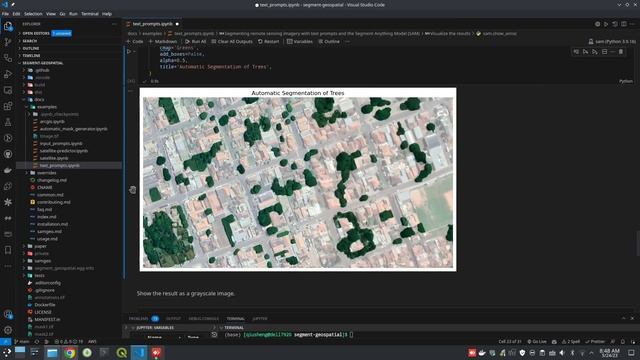Click Go Live in status bar
The width and height of the screenshot is (640, 360).
[537, 342]
